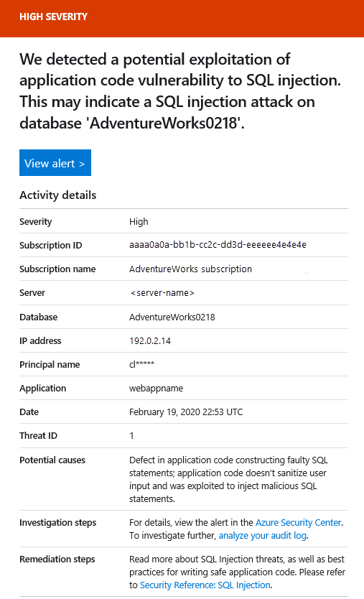364x599 pixels.
Task: Click the Remediation steps label
Action: click(x=57, y=559)
